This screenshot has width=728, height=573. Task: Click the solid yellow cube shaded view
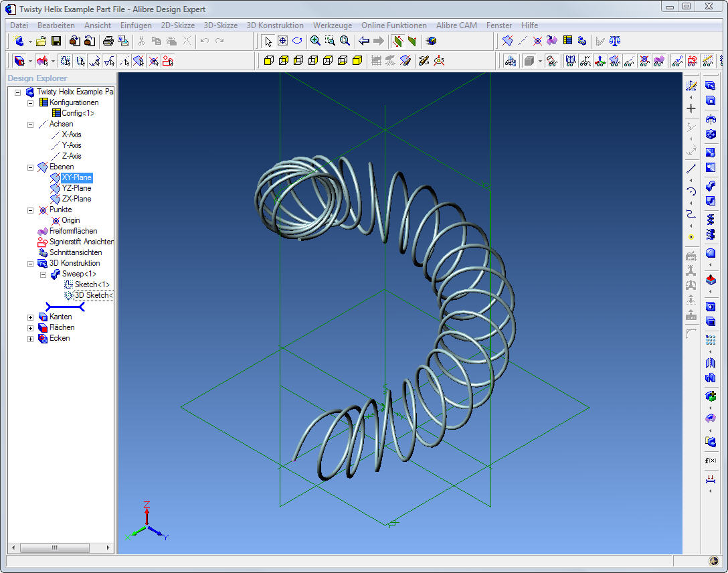357,61
